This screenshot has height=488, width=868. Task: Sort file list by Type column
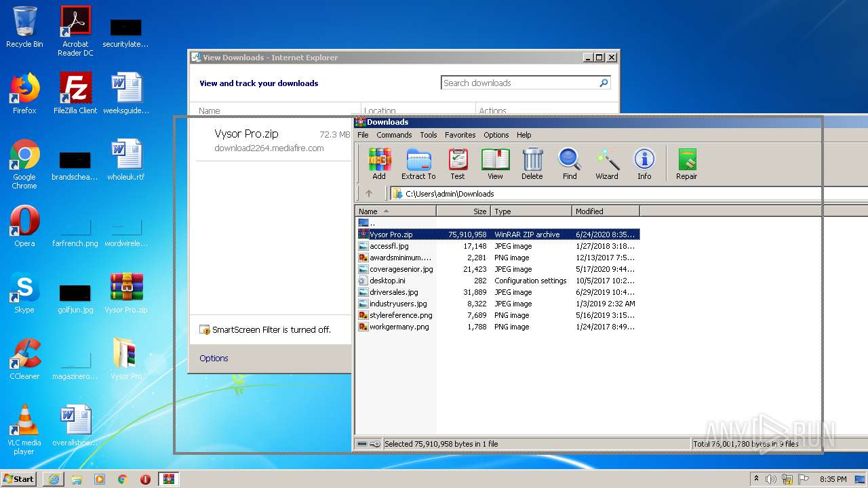(532, 211)
